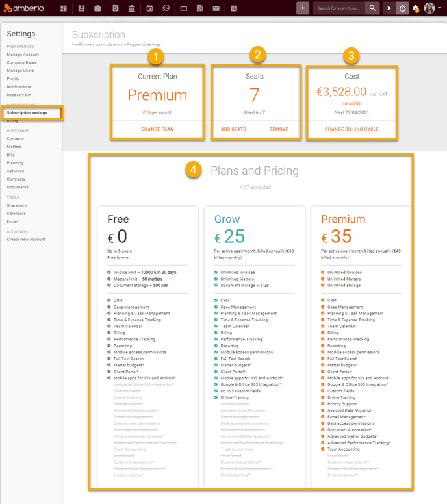Screen dimensions: 447x504
Task: Open the calendar icon in toolbar
Action: click(149, 8)
